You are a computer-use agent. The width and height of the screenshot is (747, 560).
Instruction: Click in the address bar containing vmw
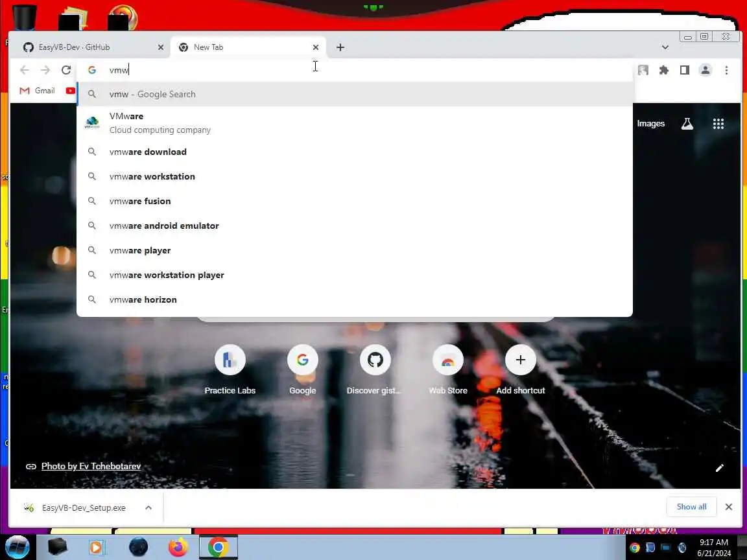coord(355,70)
